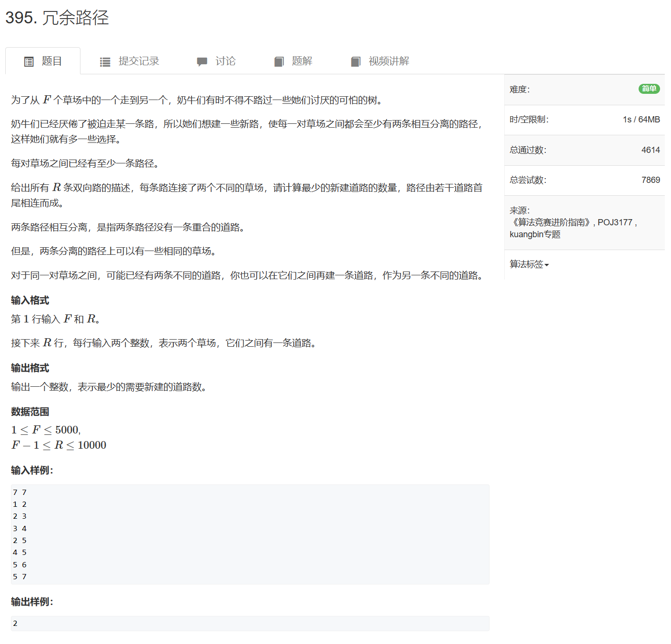
Task: Click the book icon beside 视频讲解
Action: click(356, 61)
